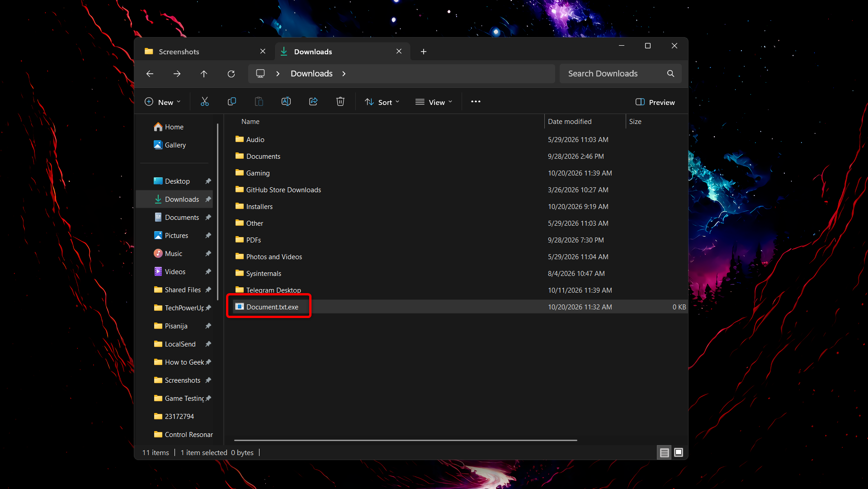Select the Photos and Videos folder

click(x=274, y=257)
